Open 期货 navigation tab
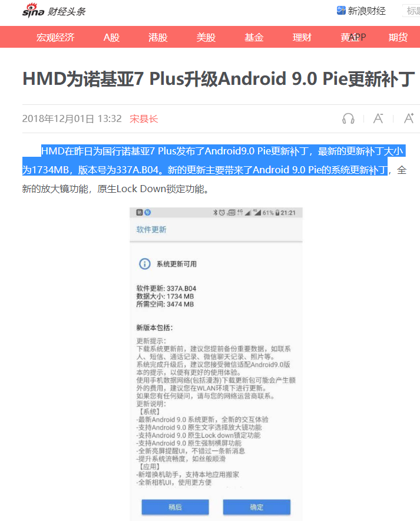 [x=398, y=37]
